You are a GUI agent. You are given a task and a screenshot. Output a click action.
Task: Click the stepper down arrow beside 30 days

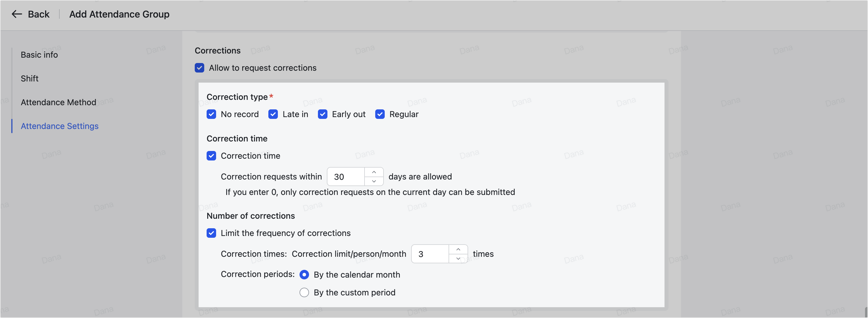(x=373, y=181)
